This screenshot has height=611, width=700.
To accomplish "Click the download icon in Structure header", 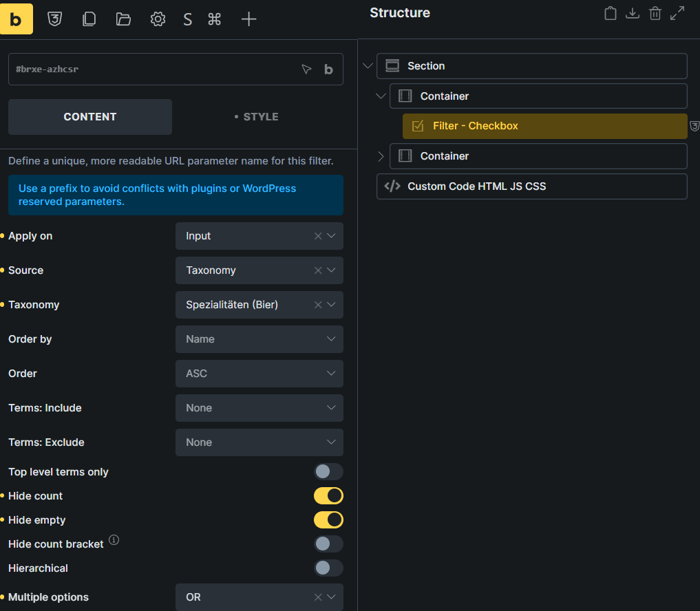I will 632,13.
